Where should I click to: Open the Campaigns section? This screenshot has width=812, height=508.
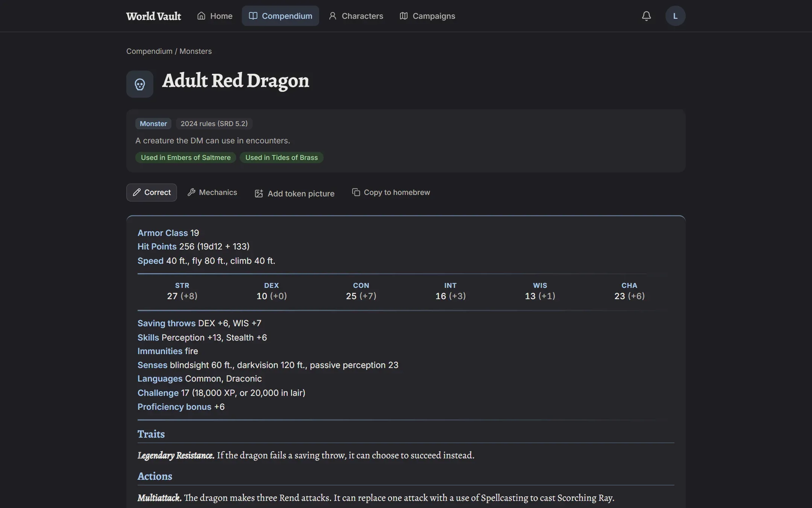pos(427,16)
